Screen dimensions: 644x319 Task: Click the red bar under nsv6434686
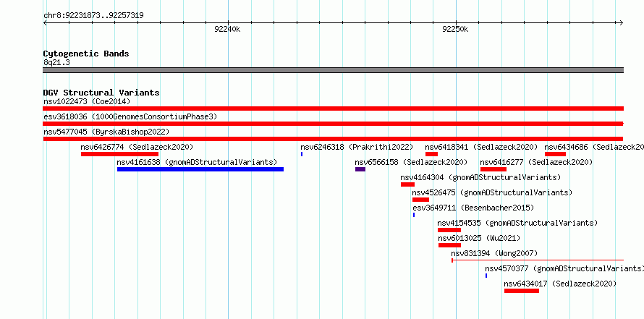tap(555, 154)
